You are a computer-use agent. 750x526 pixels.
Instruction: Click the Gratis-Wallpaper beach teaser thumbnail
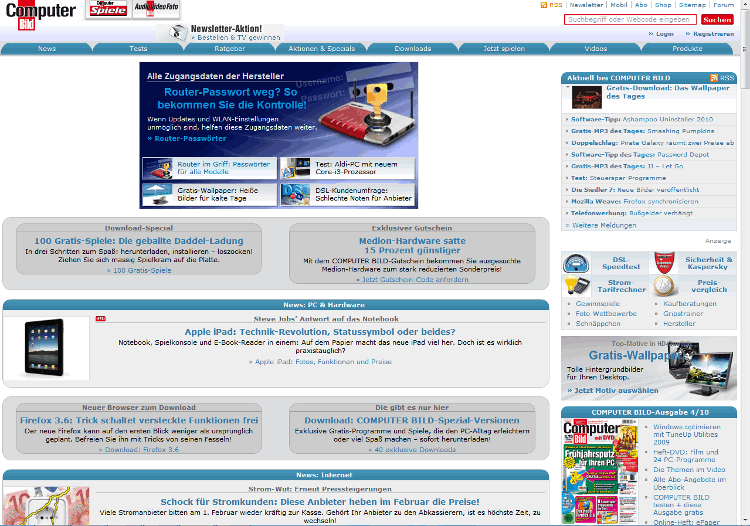coord(159,195)
